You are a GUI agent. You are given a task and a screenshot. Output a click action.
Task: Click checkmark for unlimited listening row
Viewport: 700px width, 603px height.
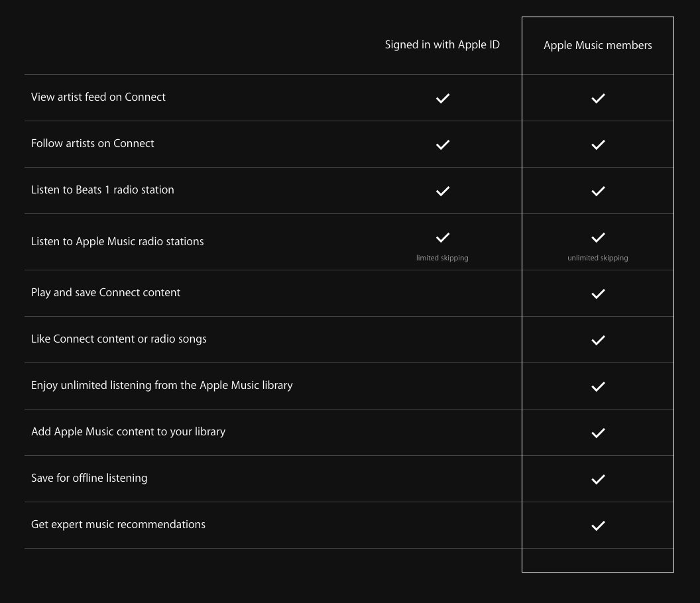click(598, 386)
